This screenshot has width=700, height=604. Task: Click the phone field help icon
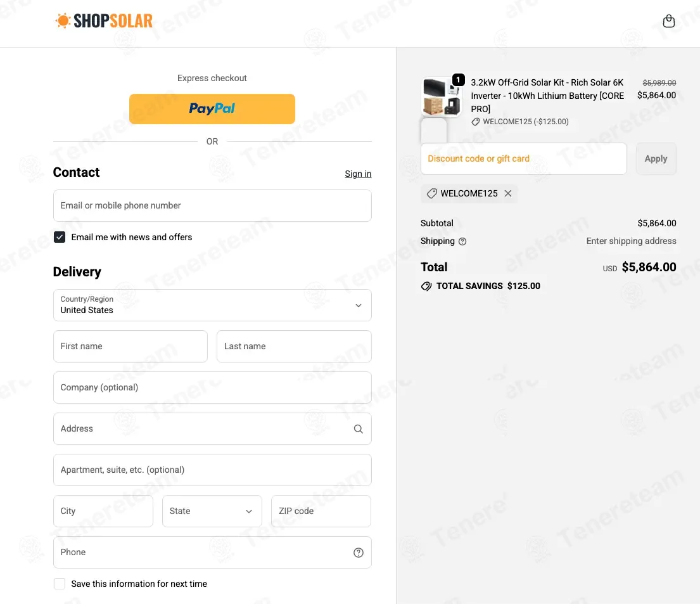pyautogui.click(x=358, y=553)
